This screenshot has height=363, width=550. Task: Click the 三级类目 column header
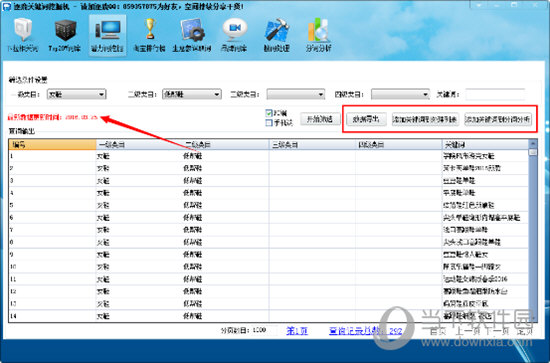point(313,145)
